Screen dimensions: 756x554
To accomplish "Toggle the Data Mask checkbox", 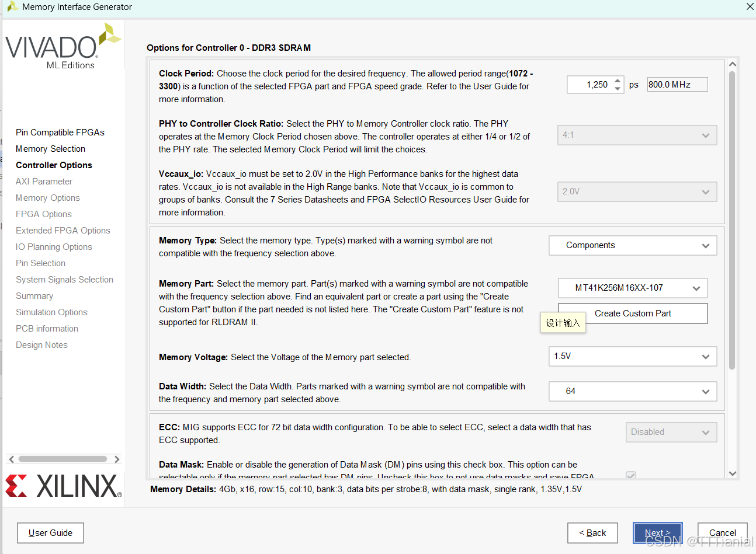I will tap(631, 475).
